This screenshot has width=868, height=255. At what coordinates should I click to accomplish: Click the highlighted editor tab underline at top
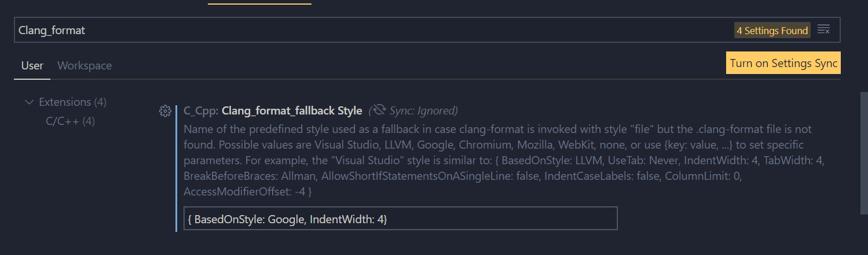click(259, 3)
